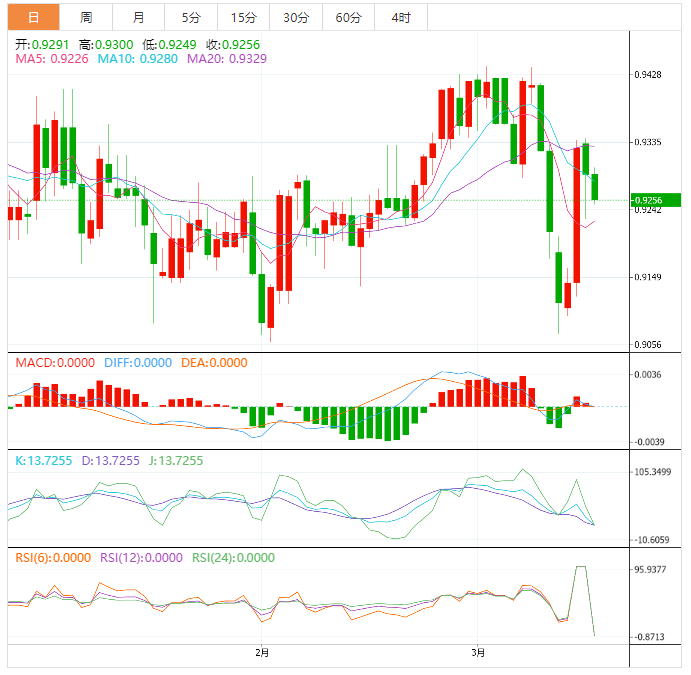The width and height of the screenshot is (691, 675).
Task: Select the 日 daily chart tab
Action: (x=33, y=17)
